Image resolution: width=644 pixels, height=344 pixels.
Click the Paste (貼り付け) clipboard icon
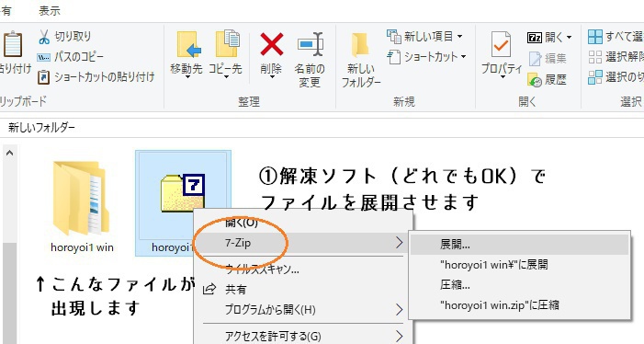(12, 45)
